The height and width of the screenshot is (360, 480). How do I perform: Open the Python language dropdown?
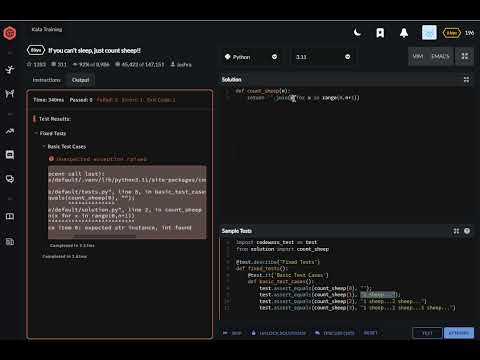(251, 57)
